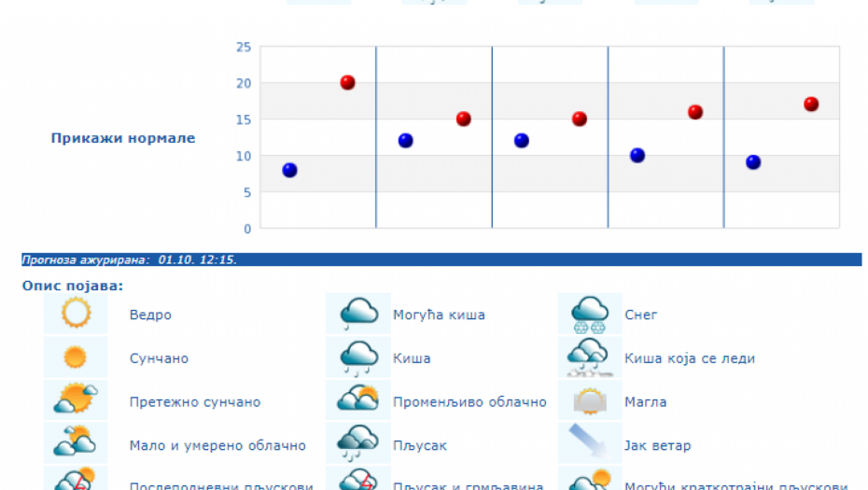Select the red dot at 17 degrees
Screen dimensions: 868x490
811,105
